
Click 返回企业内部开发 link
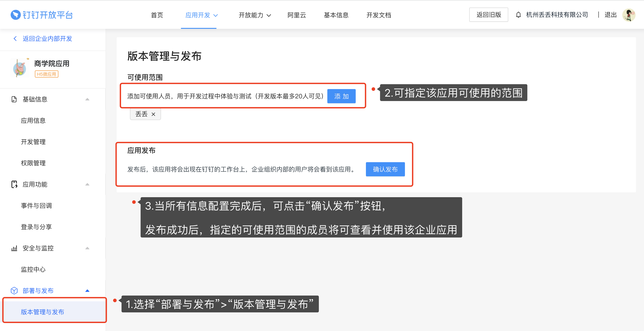[x=47, y=39]
